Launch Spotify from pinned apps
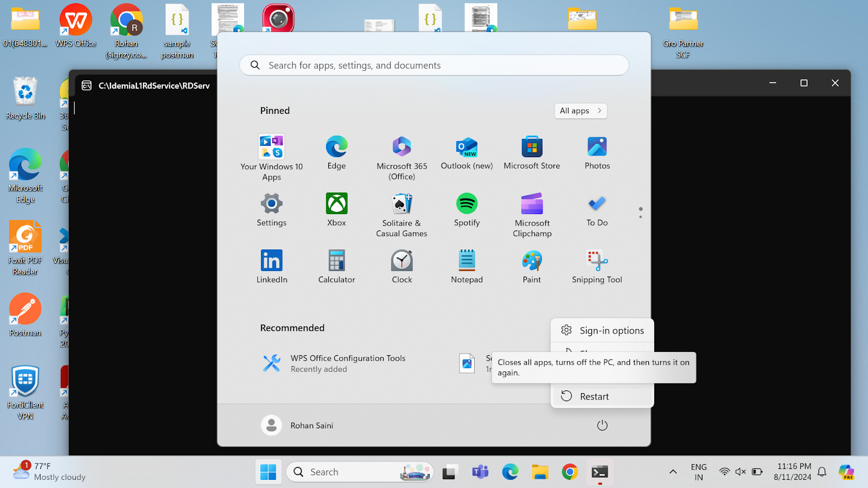The width and height of the screenshot is (868, 488). 467,210
